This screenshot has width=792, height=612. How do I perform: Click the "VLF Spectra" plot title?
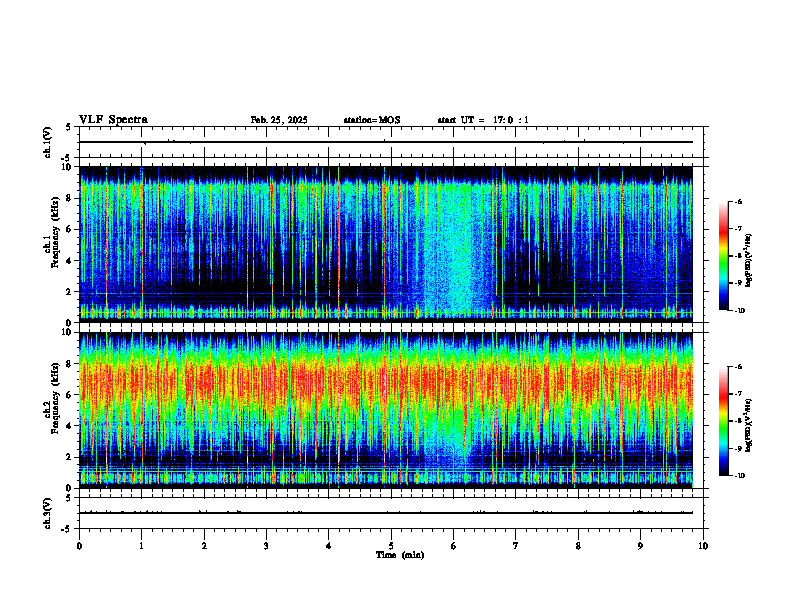[113, 120]
